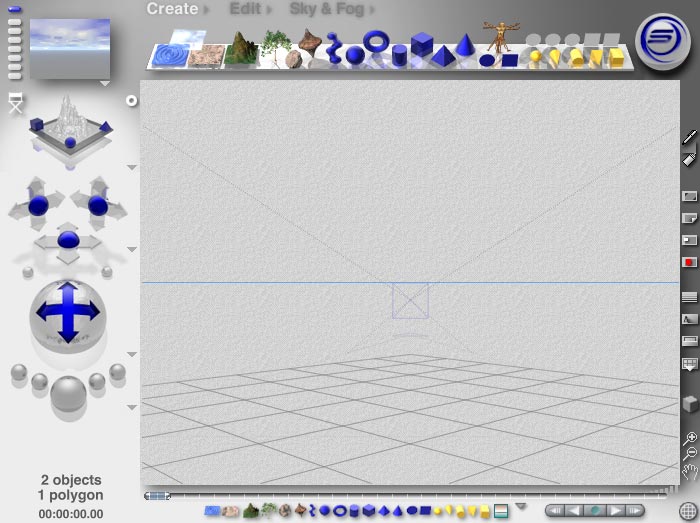Expand the Nano Preview options triangle
This screenshot has height=523, width=700.
[x=105, y=84]
